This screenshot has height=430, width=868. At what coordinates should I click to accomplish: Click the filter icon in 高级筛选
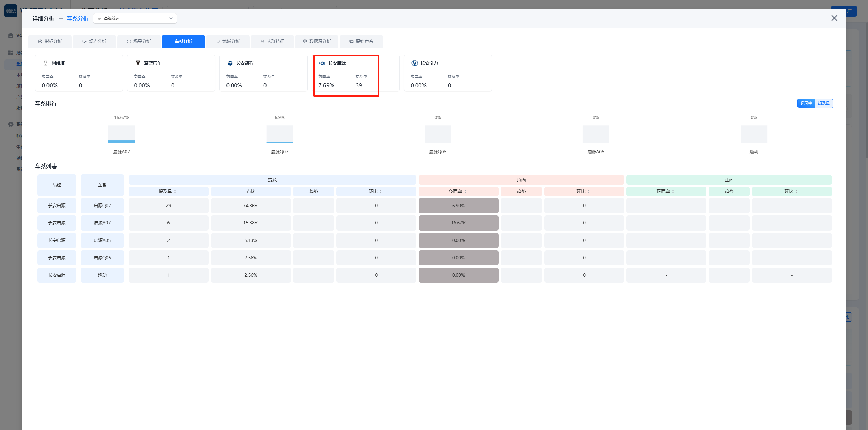tap(99, 18)
